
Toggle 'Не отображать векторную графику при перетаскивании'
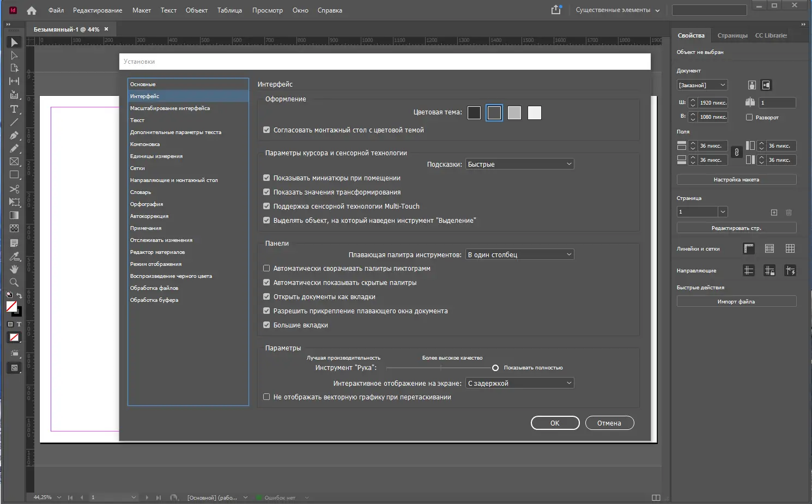point(266,397)
